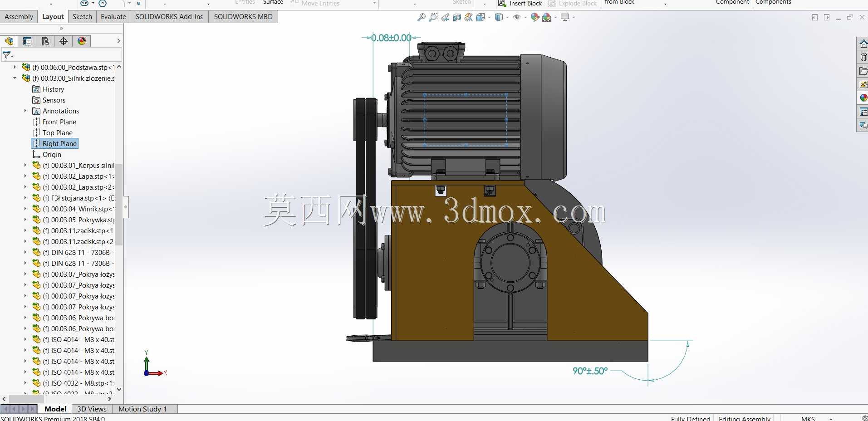The height and width of the screenshot is (421, 868).
Task: Click the View Orientation cube icon
Action: click(481, 17)
